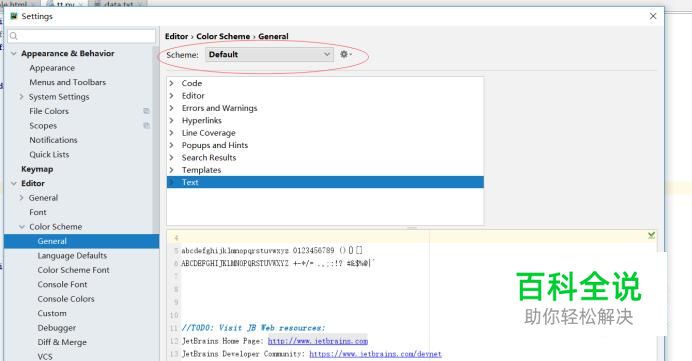Open Console Colors page

click(x=66, y=299)
